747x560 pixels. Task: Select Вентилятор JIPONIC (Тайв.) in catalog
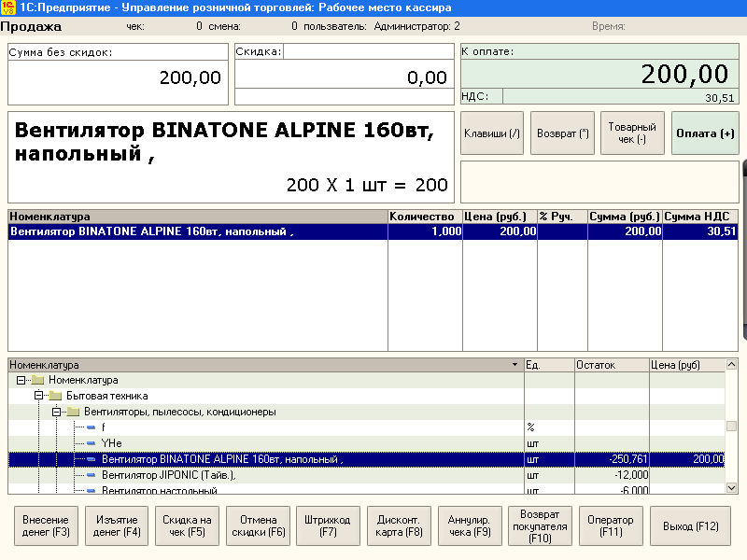tap(169, 475)
